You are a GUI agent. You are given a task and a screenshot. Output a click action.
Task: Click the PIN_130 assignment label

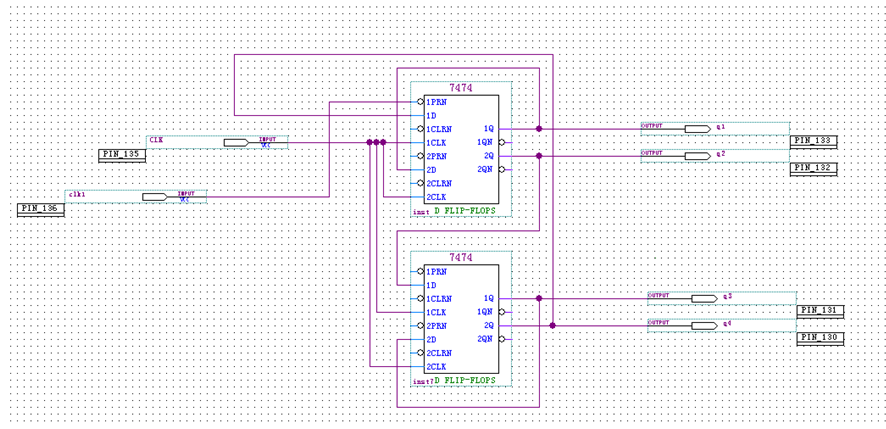[820, 338]
